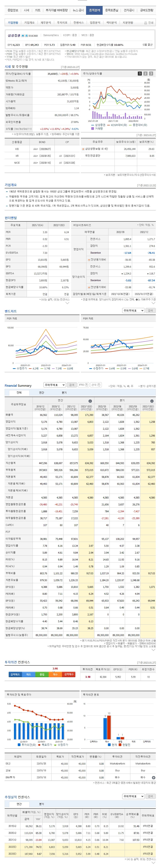The height and width of the screenshot is (868, 159).
Task: Select the 재무분석 sub-tab
Action: click(46, 23)
